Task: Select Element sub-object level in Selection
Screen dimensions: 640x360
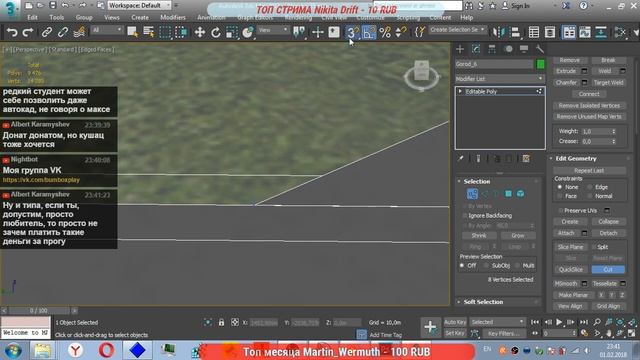Action: (x=520, y=194)
